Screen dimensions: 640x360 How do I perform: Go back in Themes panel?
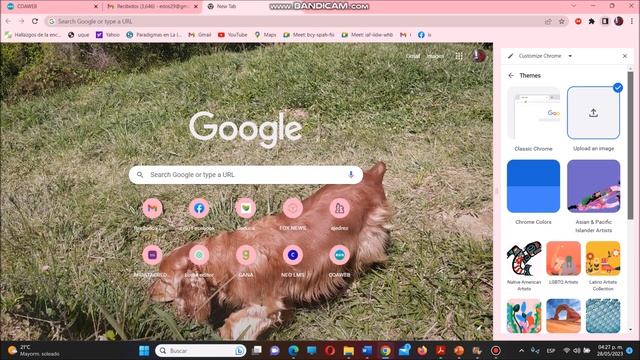[x=511, y=76]
